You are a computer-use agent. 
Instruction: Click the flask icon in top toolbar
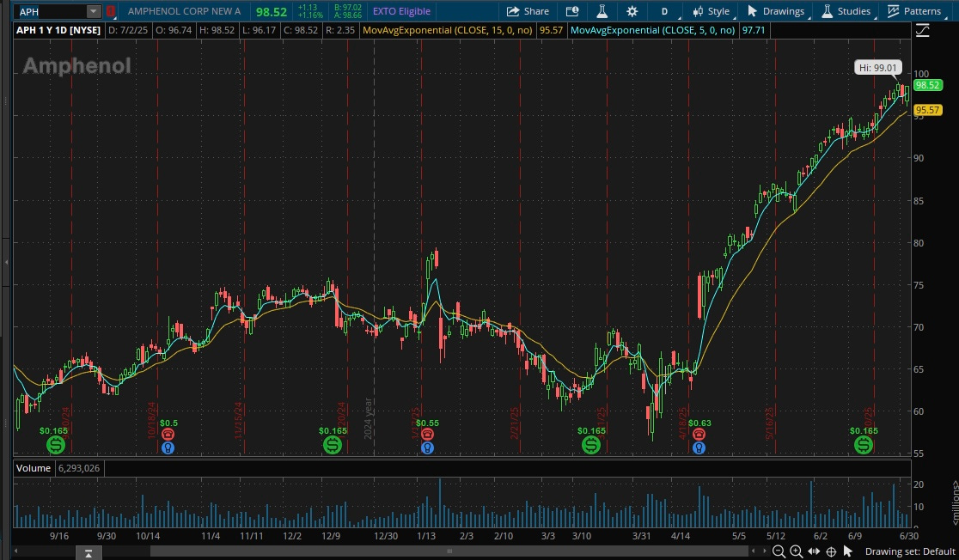tap(602, 11)
